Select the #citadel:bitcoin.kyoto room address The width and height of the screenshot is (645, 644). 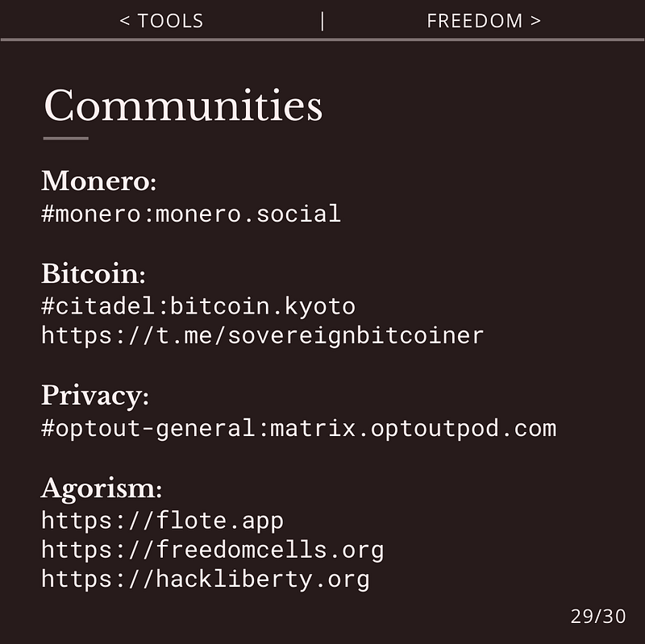(198, 306)
